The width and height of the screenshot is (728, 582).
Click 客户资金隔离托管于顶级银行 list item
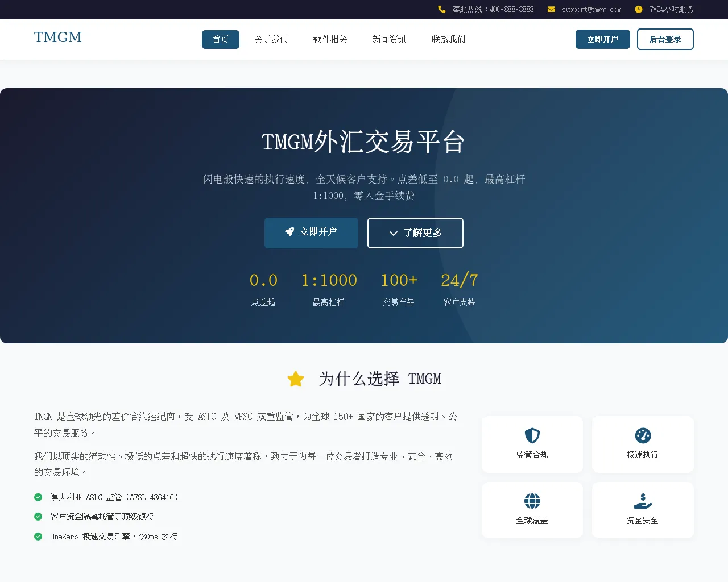tap(102, 517)
